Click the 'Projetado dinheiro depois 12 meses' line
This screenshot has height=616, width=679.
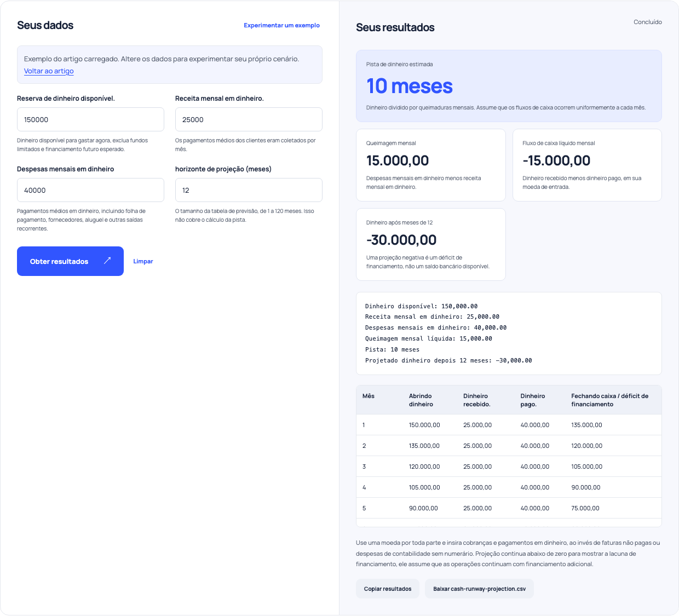coord(448,360)
